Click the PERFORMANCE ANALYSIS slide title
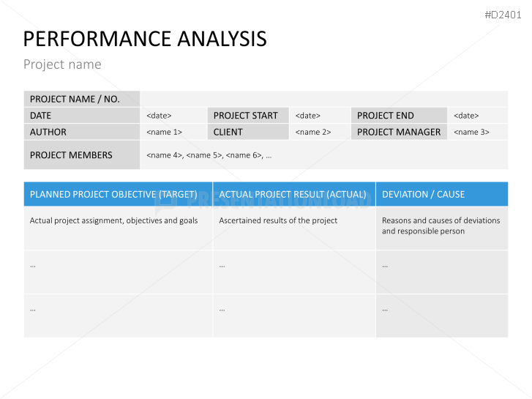The image size is (532, 399). [x=145, y=39]
